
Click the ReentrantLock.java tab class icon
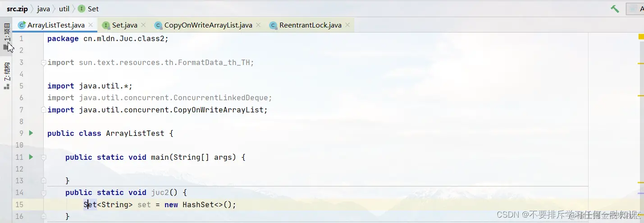[273, 25]
